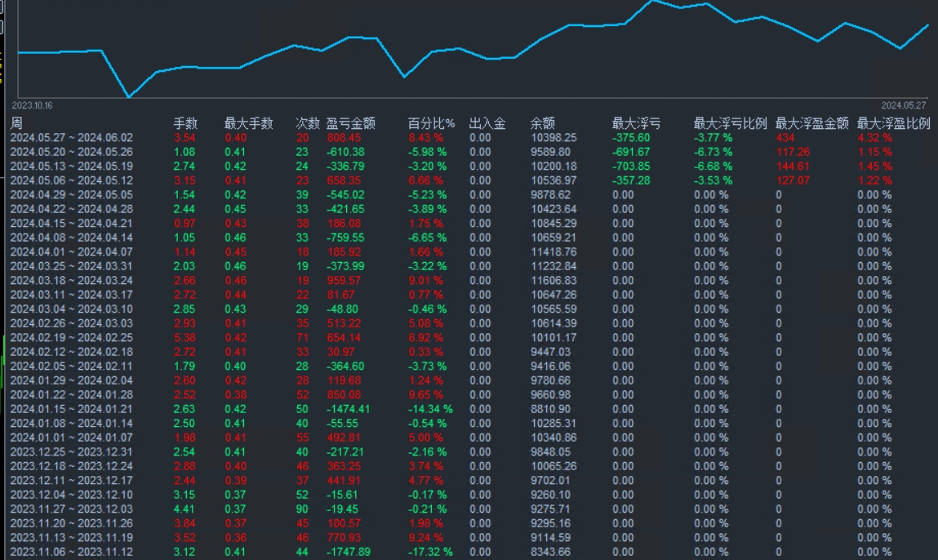Select week row 2024.03.04 ~ 2024.03.10

pos(469,309)
